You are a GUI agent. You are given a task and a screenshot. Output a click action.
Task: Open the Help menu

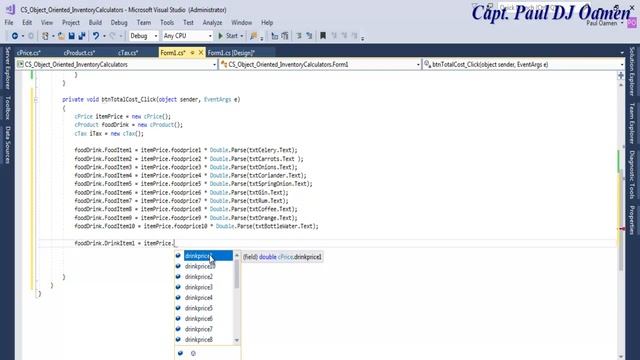tap(267, 23)
